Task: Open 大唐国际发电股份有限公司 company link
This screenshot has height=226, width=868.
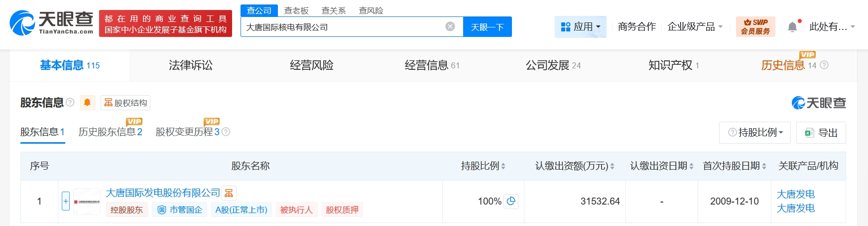Action: 163,193
